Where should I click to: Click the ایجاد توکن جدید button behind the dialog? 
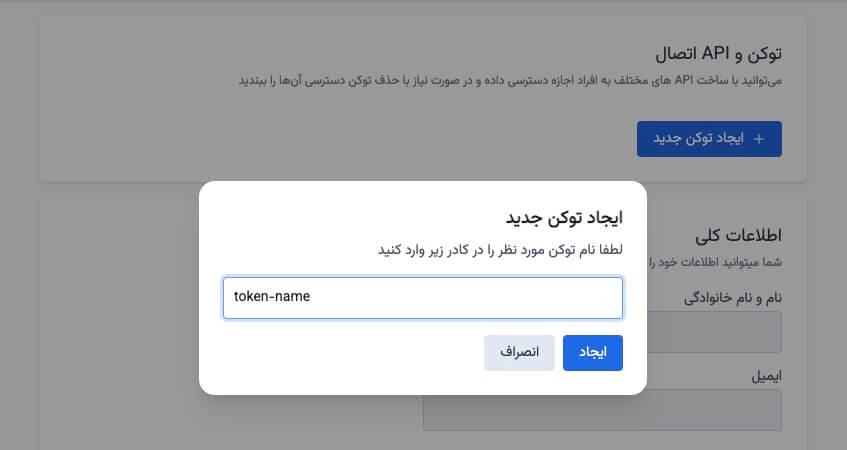(x=709, y=139)
